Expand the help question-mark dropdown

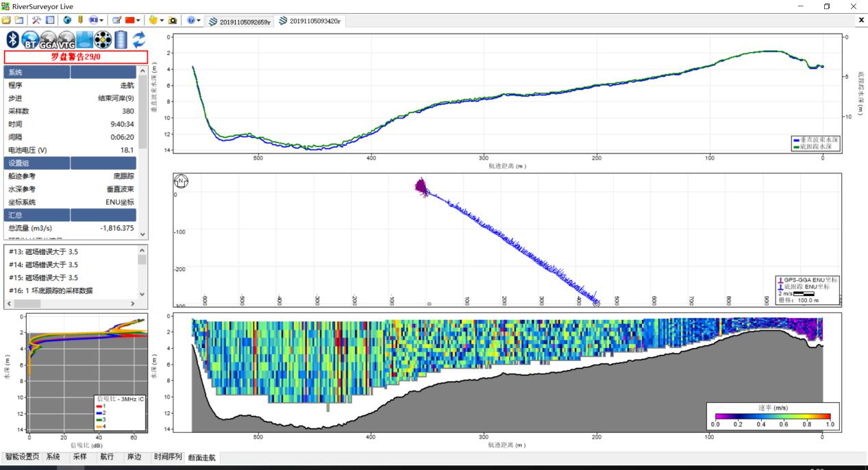(194, 21)
